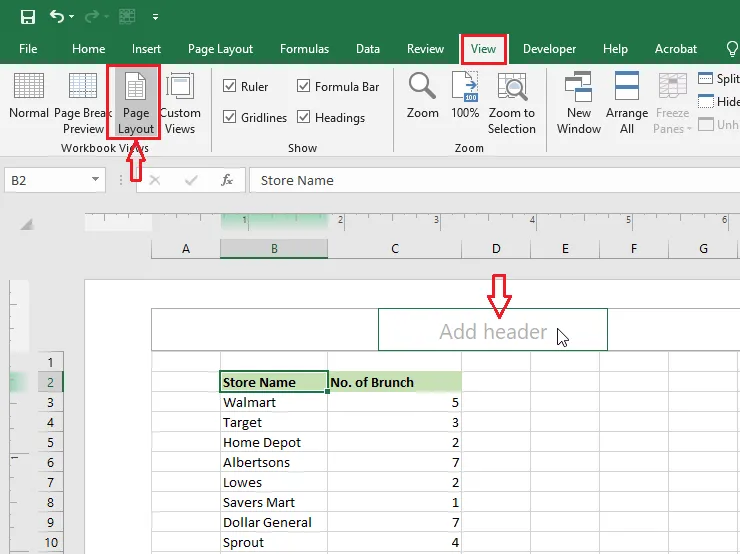Select row 1 header

(50, 362)
